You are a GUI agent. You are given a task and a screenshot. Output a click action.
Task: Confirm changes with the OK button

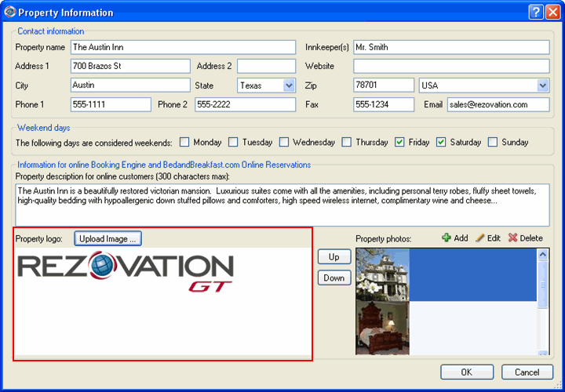click(466, 372)
